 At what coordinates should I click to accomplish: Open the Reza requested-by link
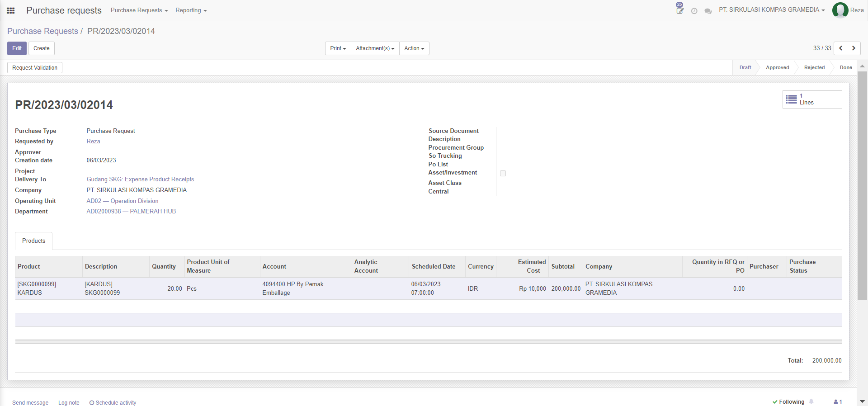[93, 142]
